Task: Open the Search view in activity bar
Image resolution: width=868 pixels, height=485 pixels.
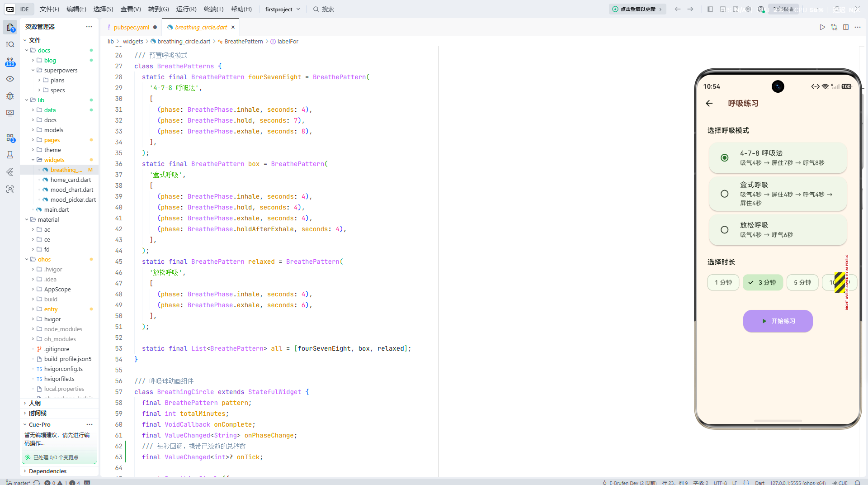Action: click(10, 44)
